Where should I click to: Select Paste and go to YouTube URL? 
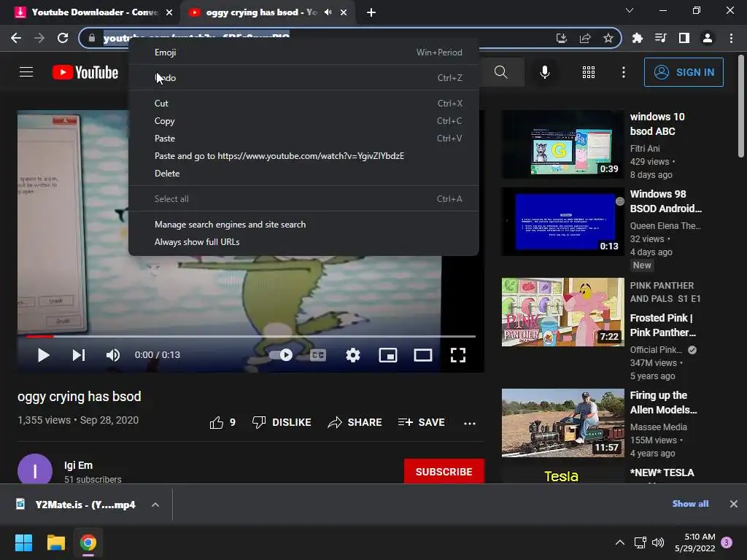click(304, 156)
